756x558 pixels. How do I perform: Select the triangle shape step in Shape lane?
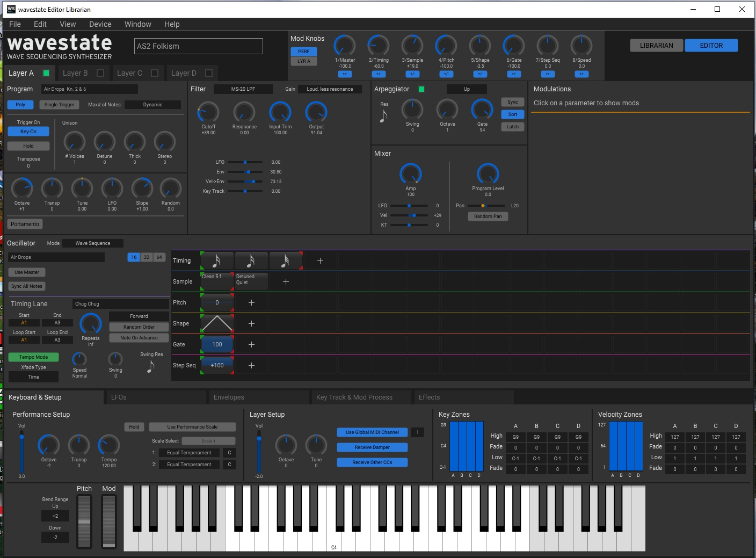tap(217, 323)
